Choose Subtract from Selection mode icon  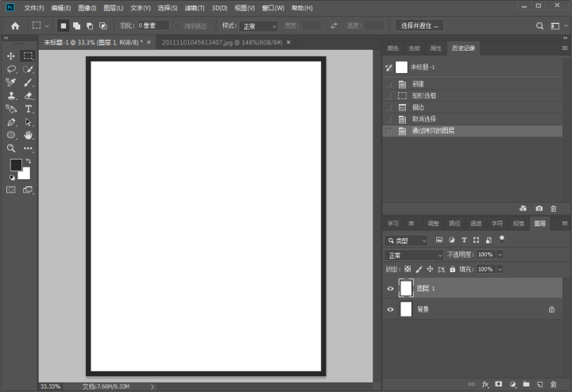(90, 26)
